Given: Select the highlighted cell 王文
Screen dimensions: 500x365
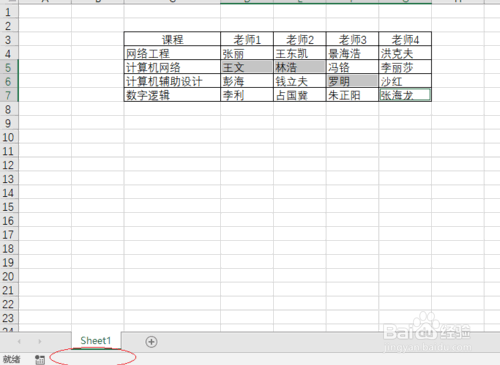Looking at the screenshot, I should (247, 67).
